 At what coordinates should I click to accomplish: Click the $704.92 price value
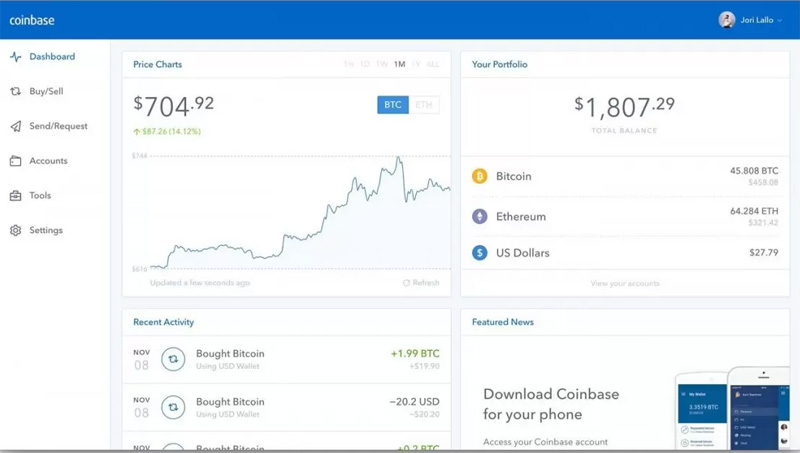click(173, 106)
